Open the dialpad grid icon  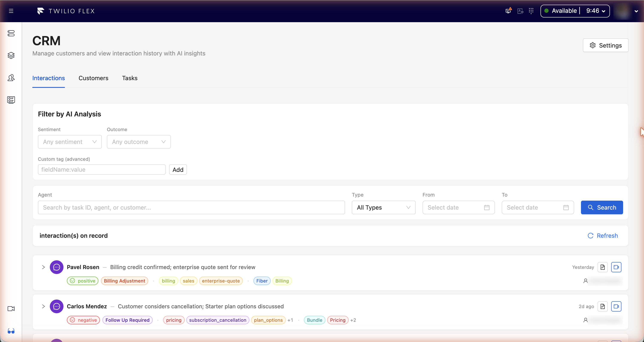[x=531, y=11]
